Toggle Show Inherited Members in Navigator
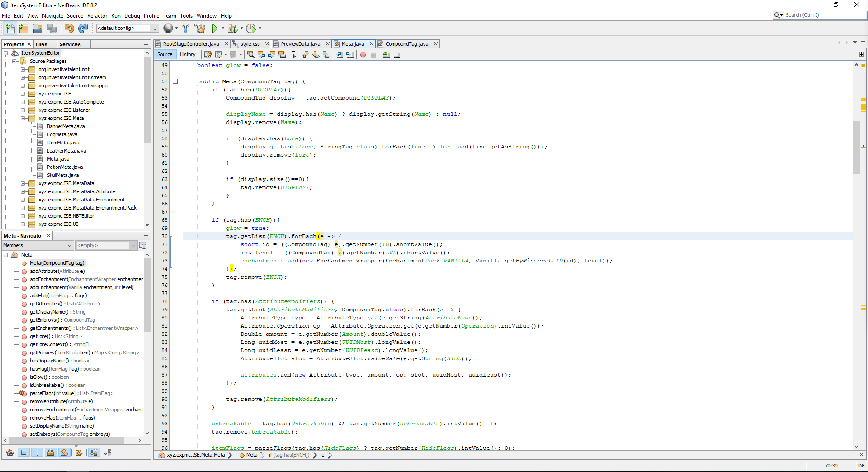This screenshot has height=472, width=868. [x=10, y=453]
